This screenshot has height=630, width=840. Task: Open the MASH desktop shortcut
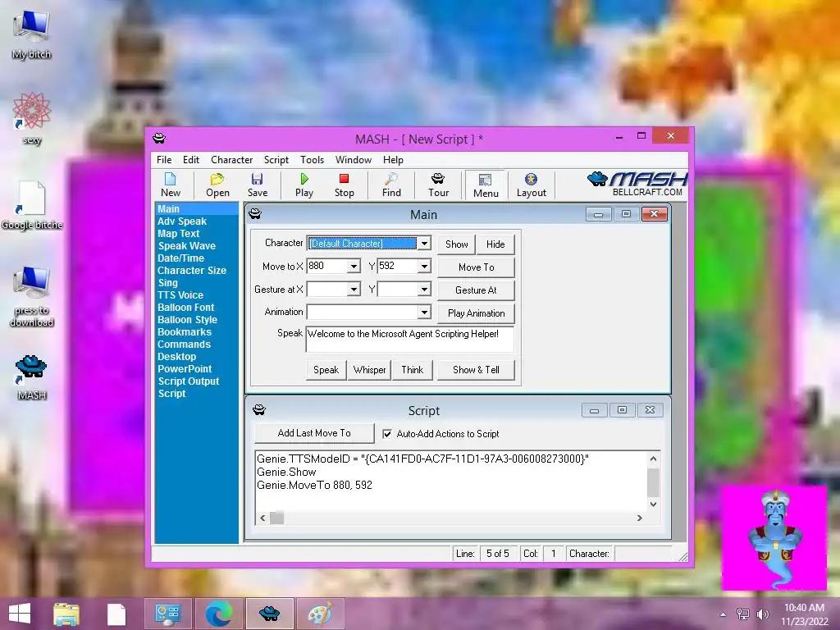31,377
